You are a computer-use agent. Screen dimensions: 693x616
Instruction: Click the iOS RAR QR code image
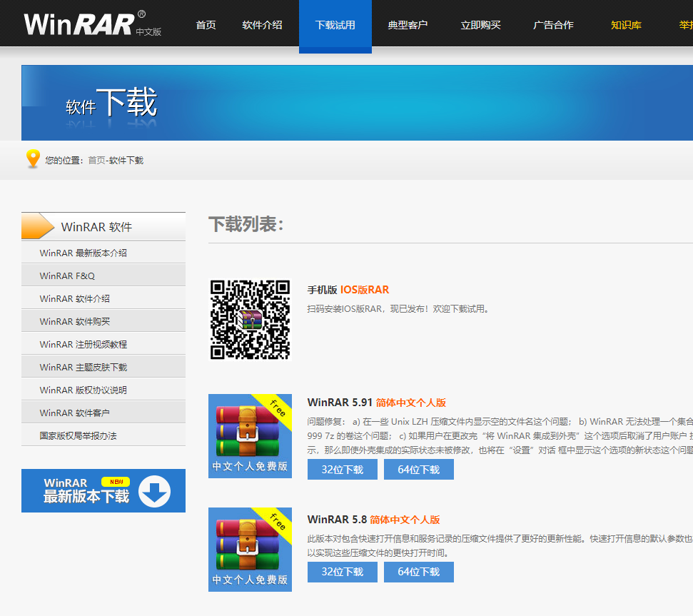pyautogui.click(x=250, y=319)
